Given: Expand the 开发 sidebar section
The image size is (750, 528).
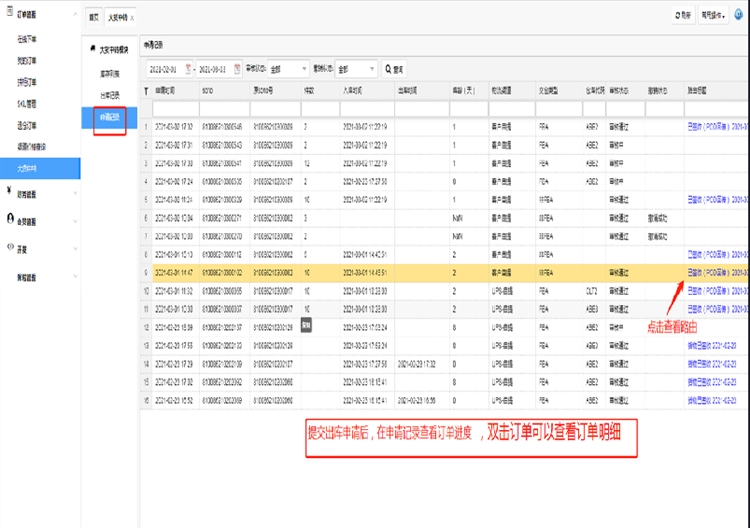Looking at the screenshot, I should coord(75,249).
